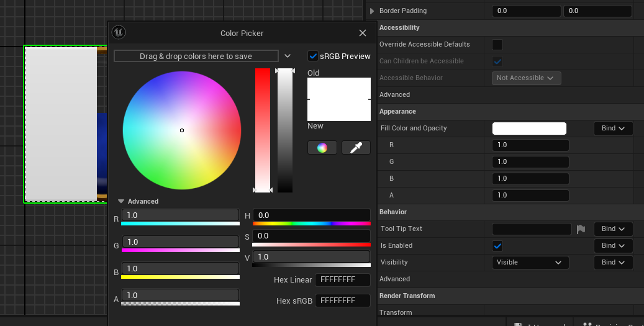Viewport: 644px width, 326px height.
Task: Expand Advanced under Accessibility
Action: 394,94
